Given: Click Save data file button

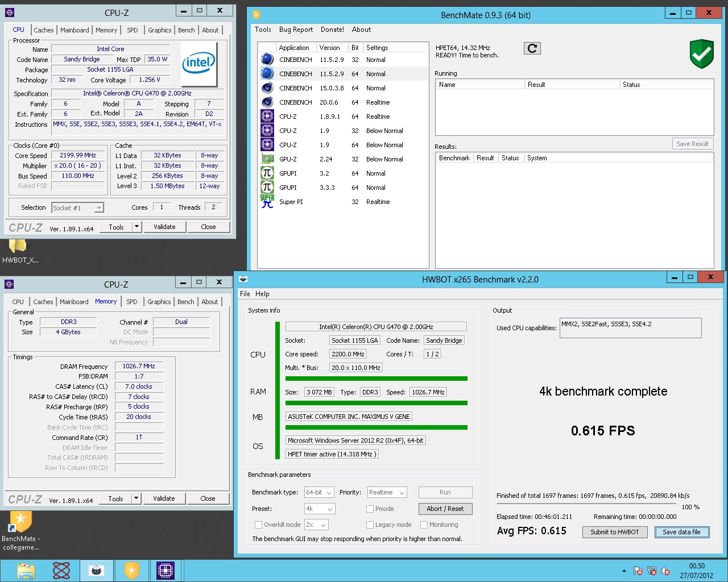Looking at the screenshot, I should click(681, 532).
